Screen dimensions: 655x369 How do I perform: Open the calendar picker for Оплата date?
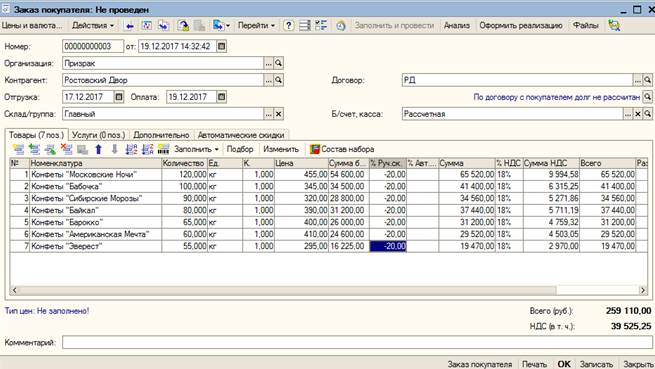(222, 97)
